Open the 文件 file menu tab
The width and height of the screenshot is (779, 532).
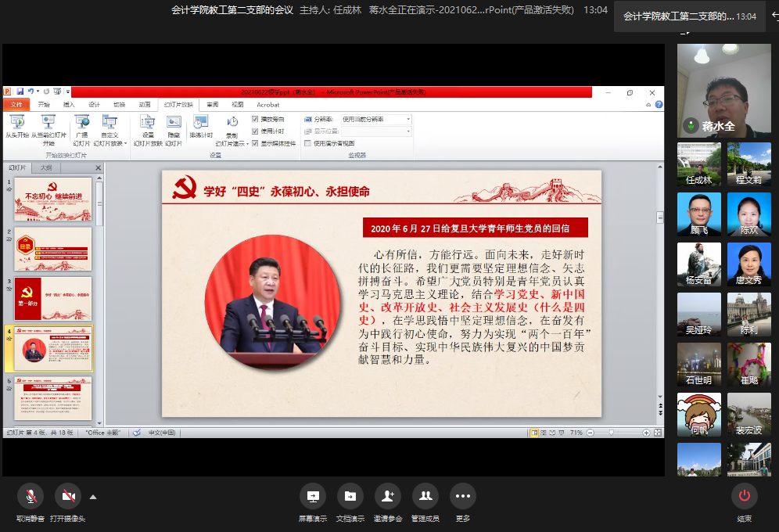tap(16, 104)
